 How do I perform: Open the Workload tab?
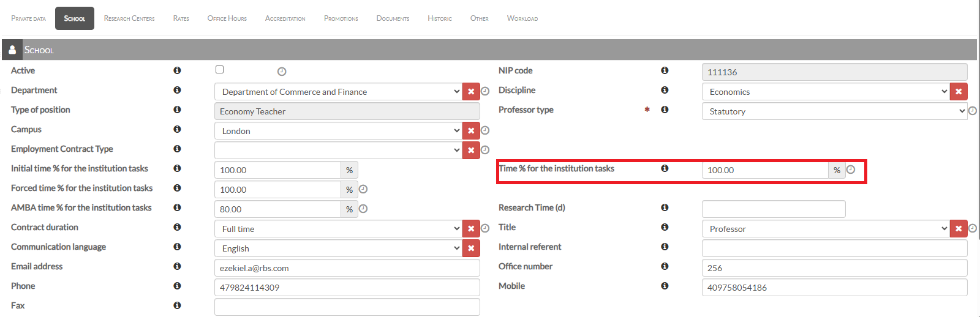click(522, 18)
